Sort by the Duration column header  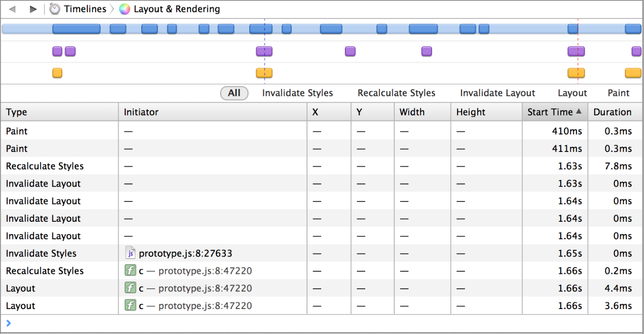(612, 112)
